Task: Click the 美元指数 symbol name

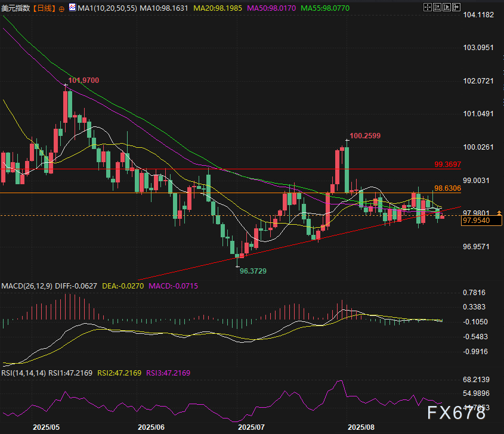Action: coord(16,8)
